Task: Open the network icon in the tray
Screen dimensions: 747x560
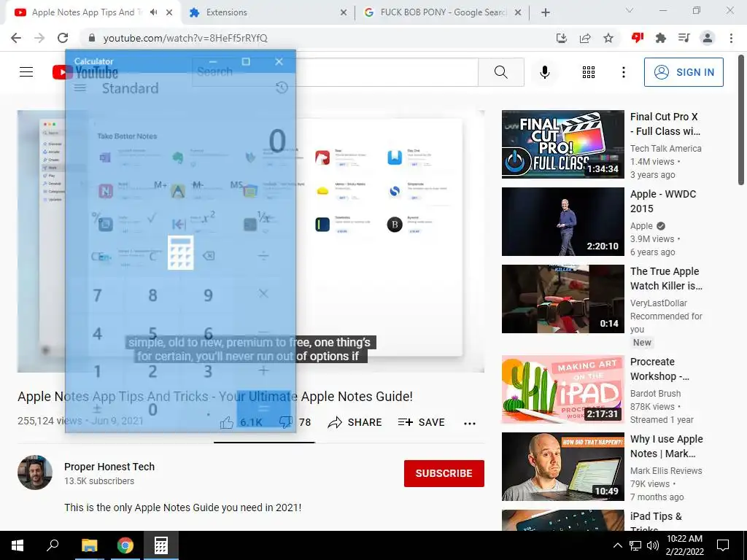Action: pos(635,545)
